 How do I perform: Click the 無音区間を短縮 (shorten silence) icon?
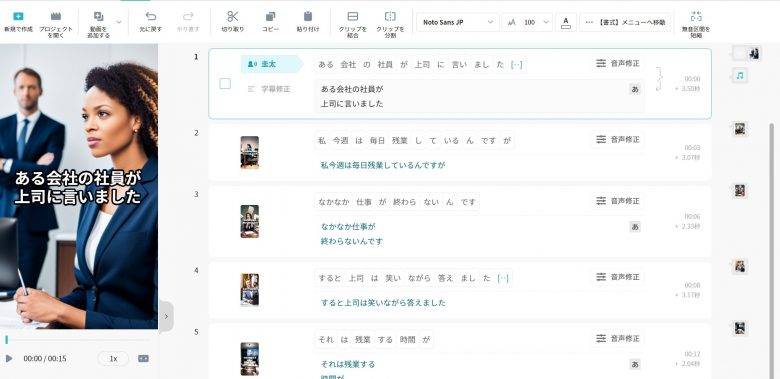point(696,16)
